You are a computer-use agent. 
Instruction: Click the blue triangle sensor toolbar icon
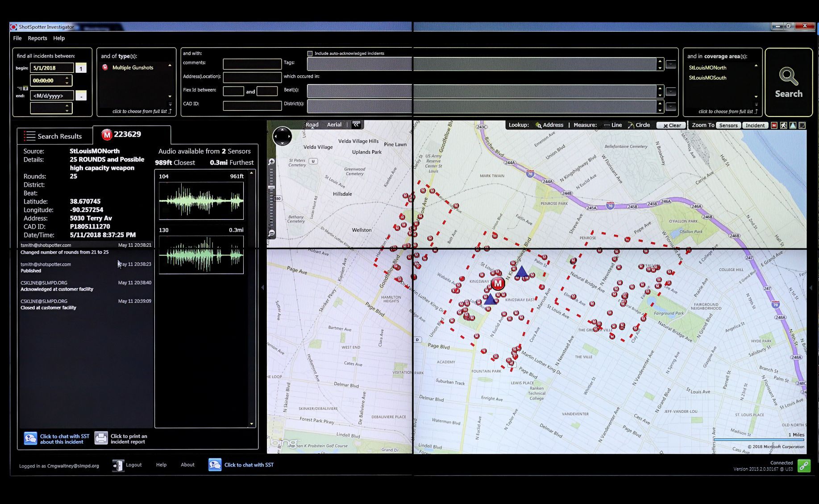(793, 125)
